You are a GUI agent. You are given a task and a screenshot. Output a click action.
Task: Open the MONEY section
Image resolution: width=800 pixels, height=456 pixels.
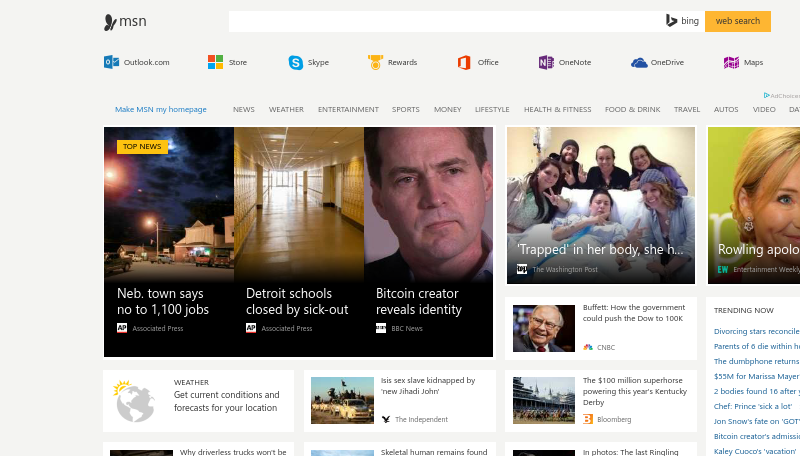[447, 109]
